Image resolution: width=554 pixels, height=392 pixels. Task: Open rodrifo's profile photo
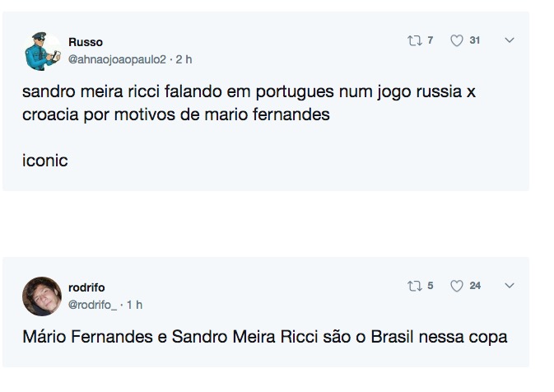pyautogui.click(x=41, y=296)
